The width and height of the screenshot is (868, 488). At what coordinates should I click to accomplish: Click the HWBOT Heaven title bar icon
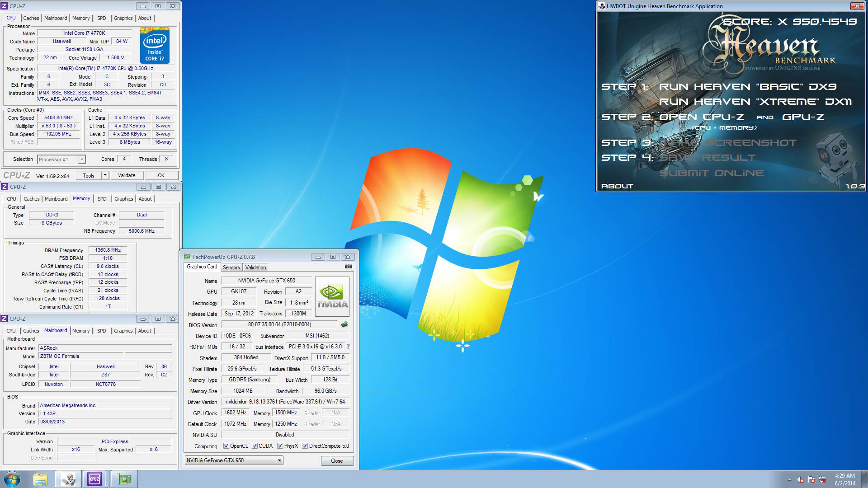coord(602,6)
